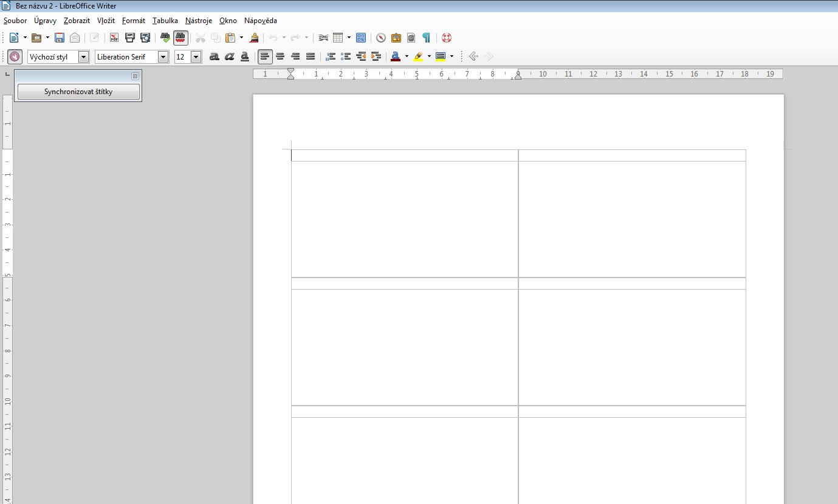Show Draw Functions toolbar
Viewport: 838px width, 504px height.
(x=361, y=38)
